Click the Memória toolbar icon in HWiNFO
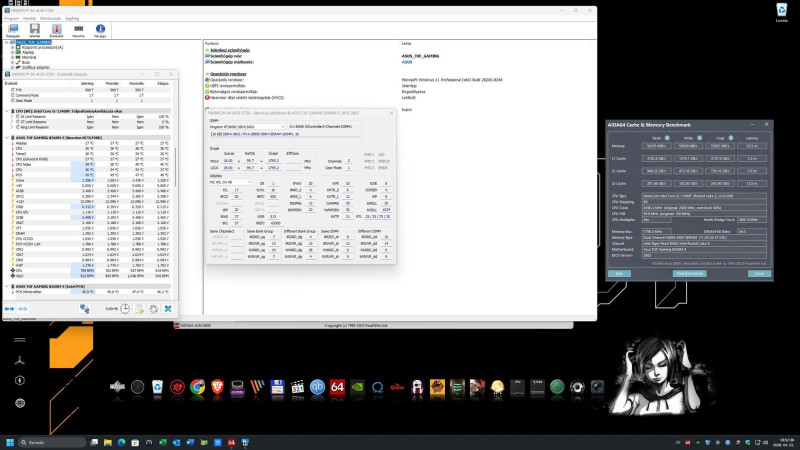This screenshot has height=450, width=800. 79,30
